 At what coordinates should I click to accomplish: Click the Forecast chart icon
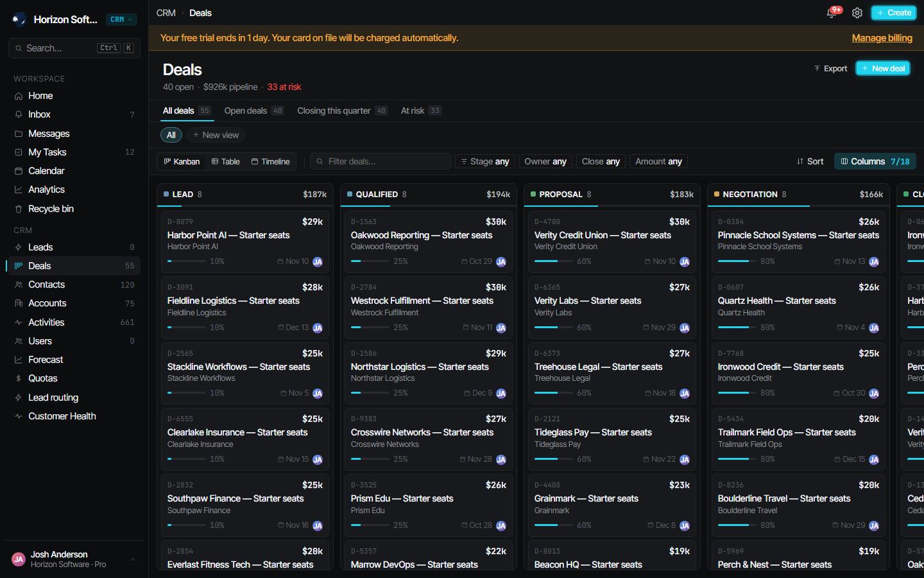click(19, 360)
